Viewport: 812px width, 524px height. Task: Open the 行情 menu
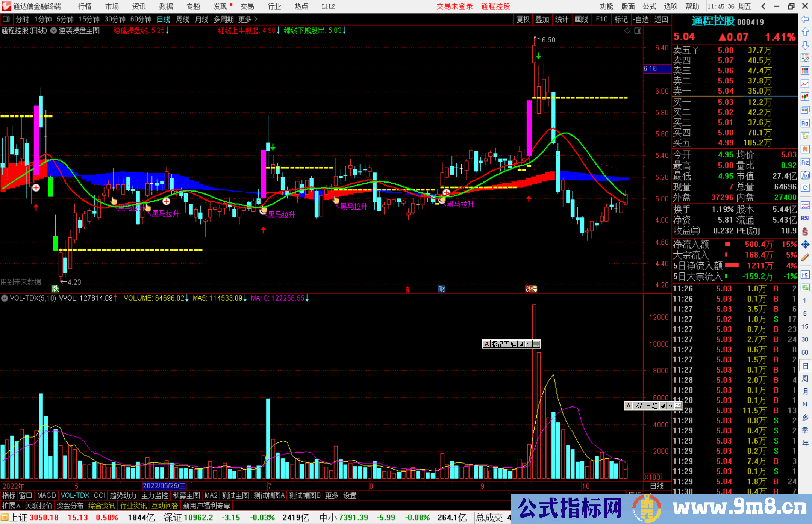tap(85, 6)
